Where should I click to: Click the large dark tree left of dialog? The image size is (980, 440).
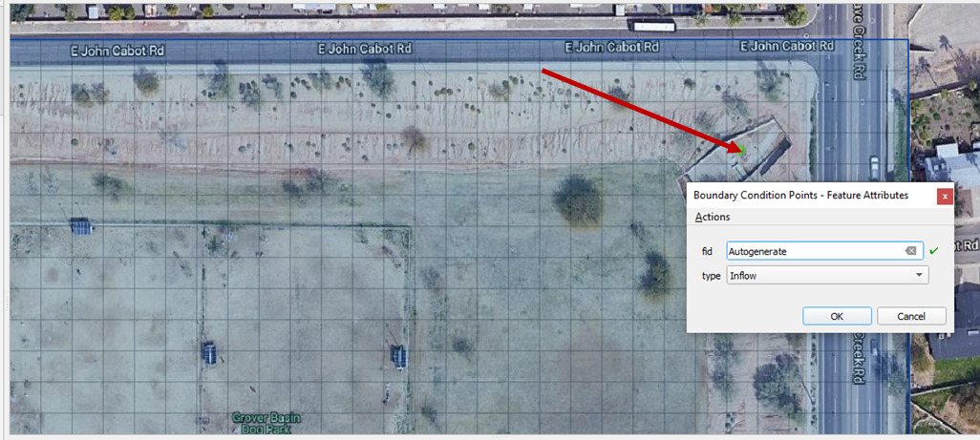tap(579, 199)
